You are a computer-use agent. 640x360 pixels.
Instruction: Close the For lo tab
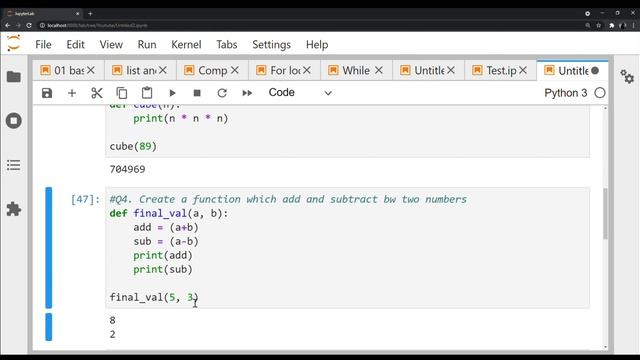coord(307,70)
